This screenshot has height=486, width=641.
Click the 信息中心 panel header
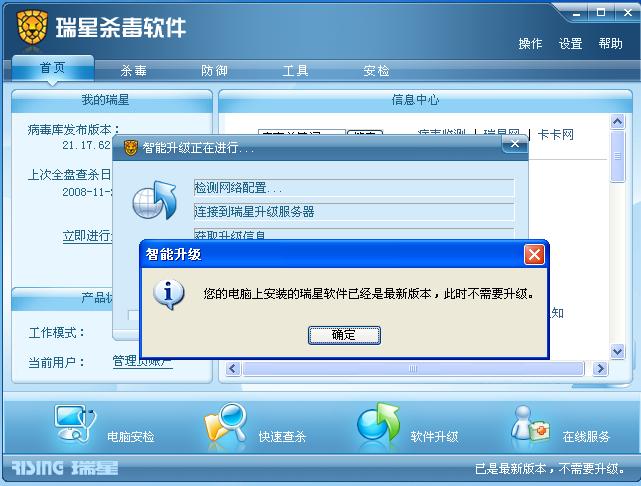[425, 101]
